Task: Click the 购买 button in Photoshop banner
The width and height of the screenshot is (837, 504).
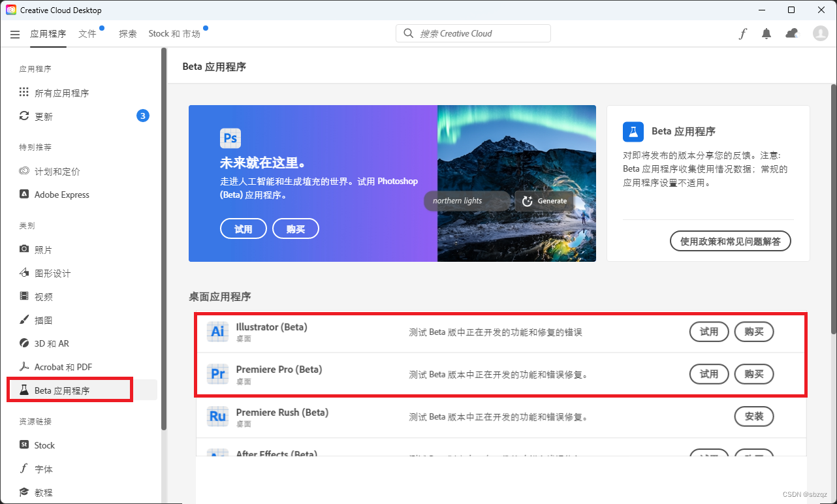Action: (296, 229)
